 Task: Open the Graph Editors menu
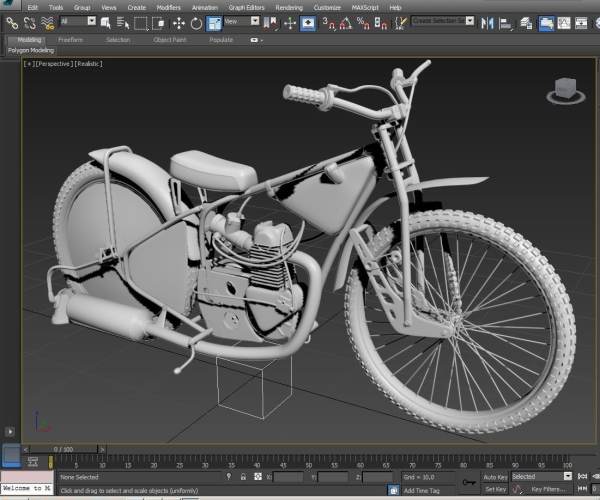[x=246, y=7]
